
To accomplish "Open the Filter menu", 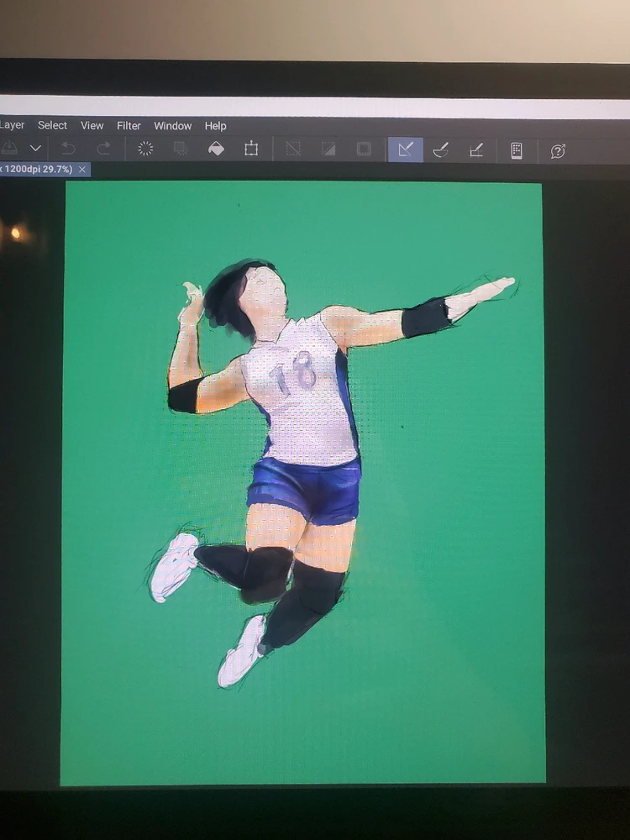I will [129, 125].
